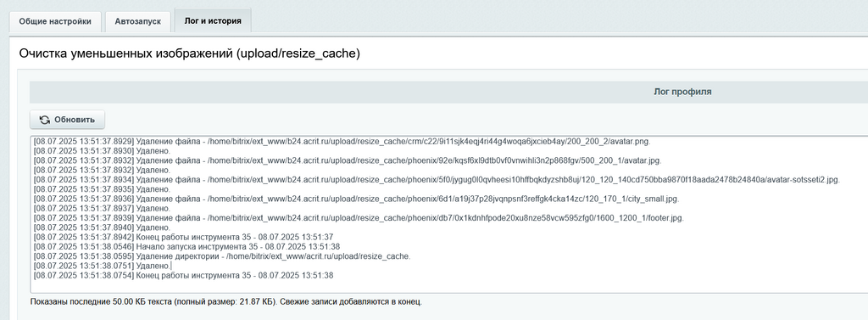868x320 pixels.
Task: Click the page title Очистка уменьшенных изображений
Action: click(189, 53)
